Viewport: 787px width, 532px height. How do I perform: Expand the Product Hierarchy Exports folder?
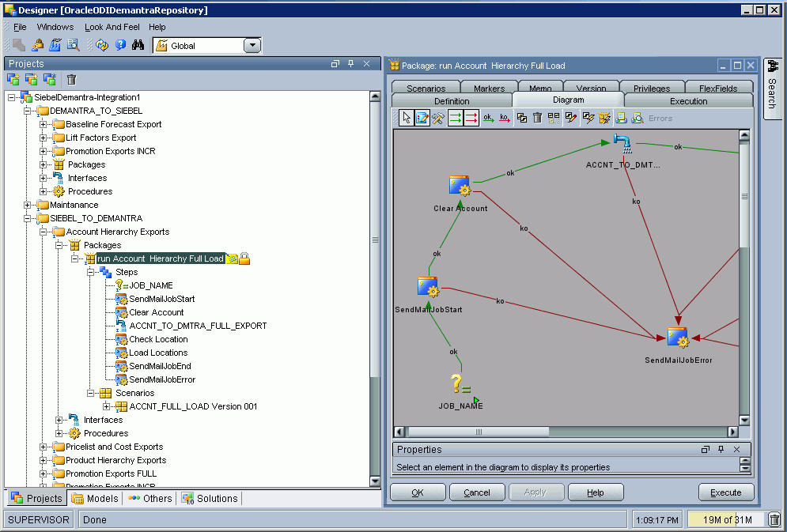click(x=44, y=460)
